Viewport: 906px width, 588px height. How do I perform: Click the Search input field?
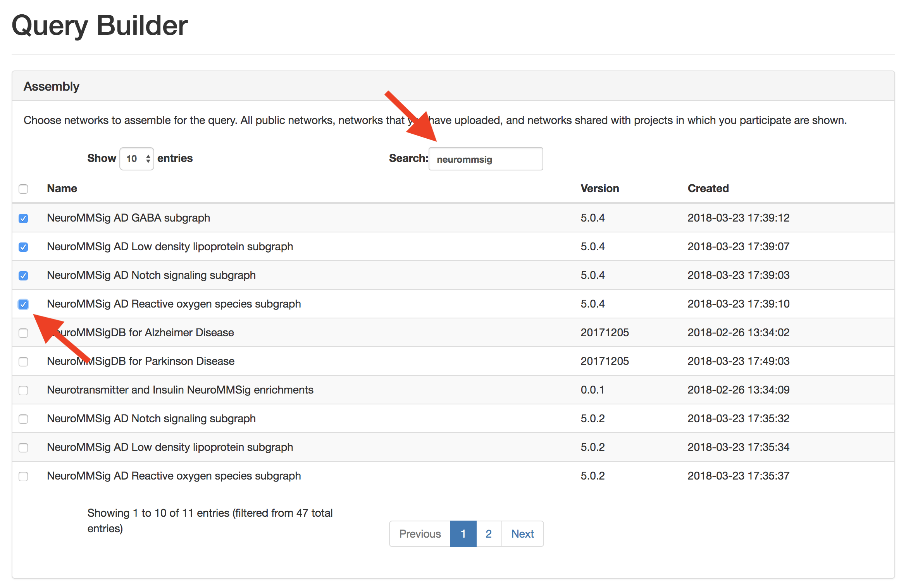(485, 159)
